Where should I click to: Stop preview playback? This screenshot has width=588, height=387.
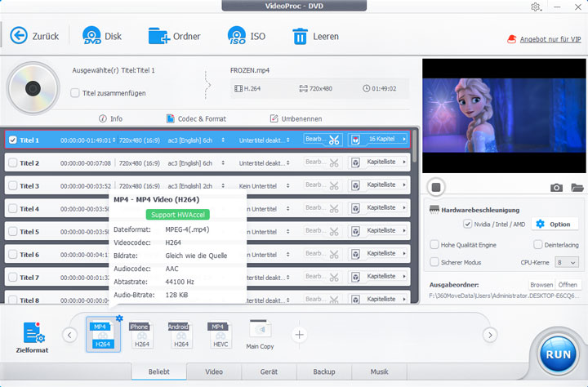[x=436, y=187]
